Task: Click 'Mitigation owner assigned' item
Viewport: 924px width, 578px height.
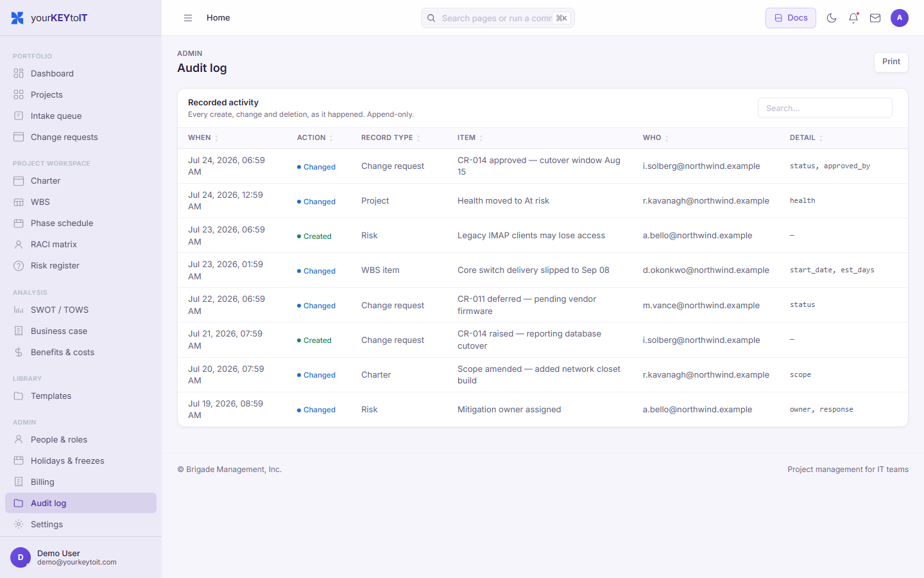Action: tap(509, 410)
